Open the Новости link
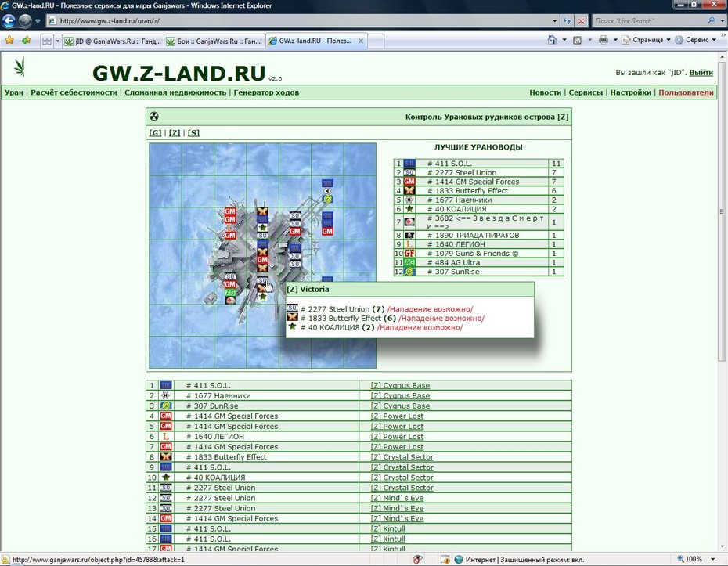Image resolution: width=728 pixels, height=566 pixels. pos(545,92)
